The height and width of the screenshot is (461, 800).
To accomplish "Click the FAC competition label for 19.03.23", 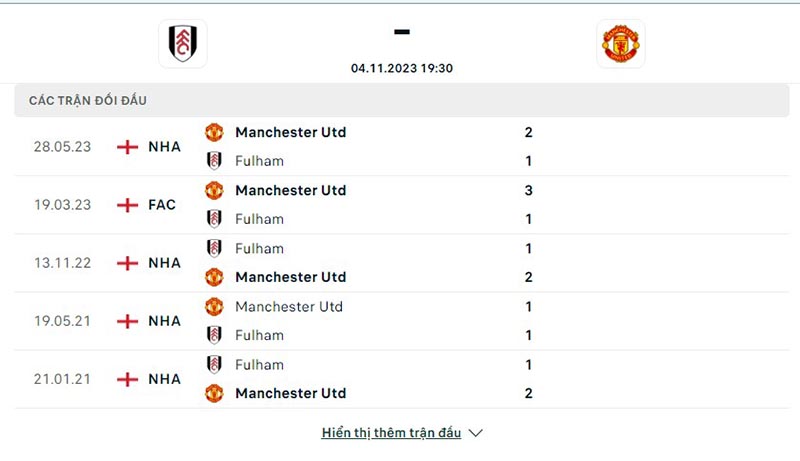I will point(162,205).
